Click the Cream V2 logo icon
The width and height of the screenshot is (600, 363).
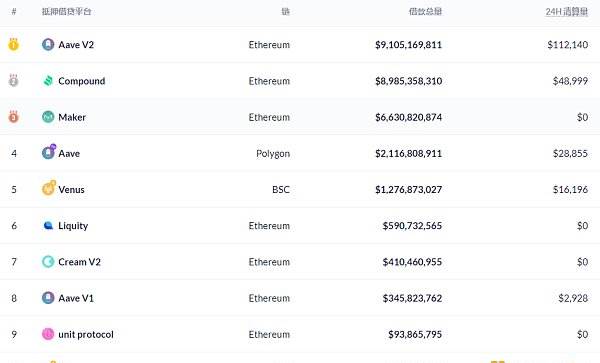(48, 262)
